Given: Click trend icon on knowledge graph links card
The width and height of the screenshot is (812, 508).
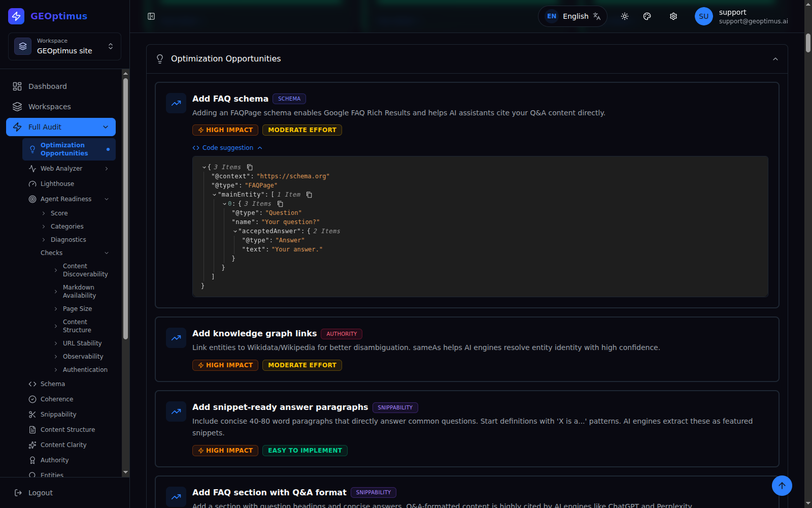Looking at the screenshot, I should 176,338.
